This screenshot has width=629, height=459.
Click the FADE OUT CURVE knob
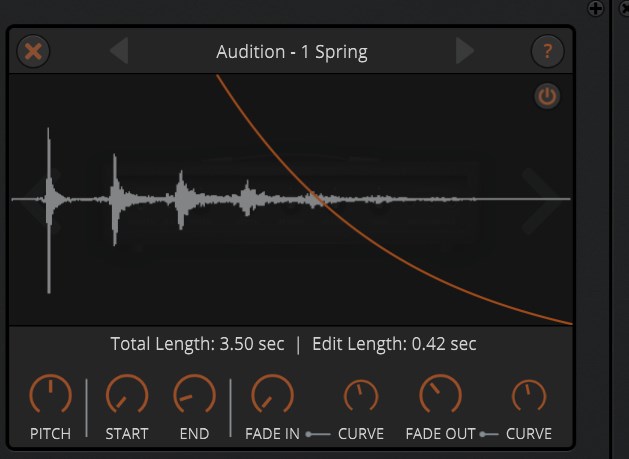click(528, 398)
